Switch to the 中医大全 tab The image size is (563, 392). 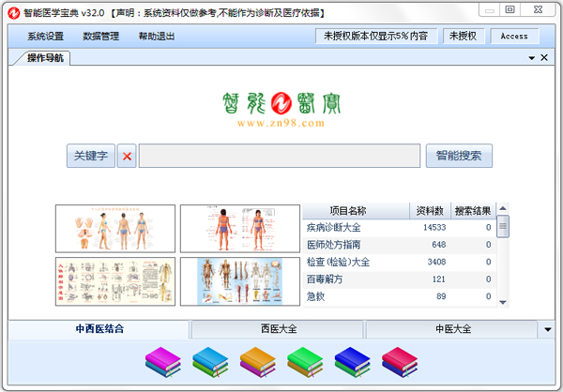point(452,329)
